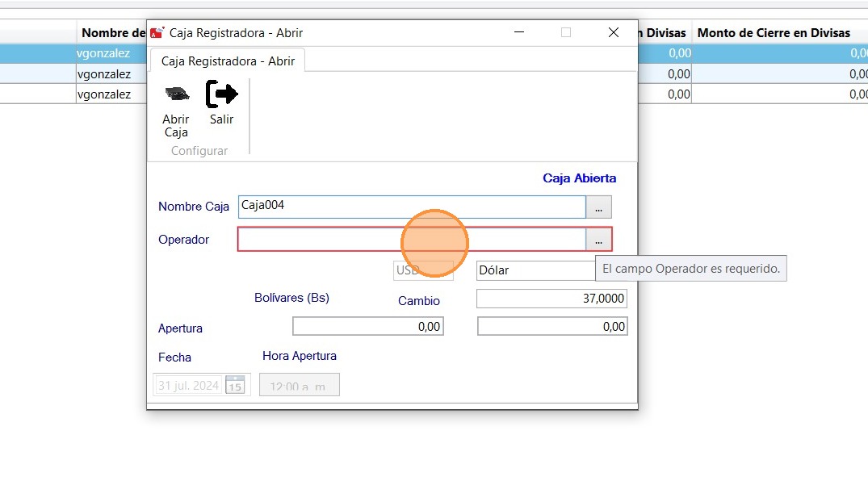
Task: Click the 'Hora Apertura' label
Action: [x=300, y=356]
